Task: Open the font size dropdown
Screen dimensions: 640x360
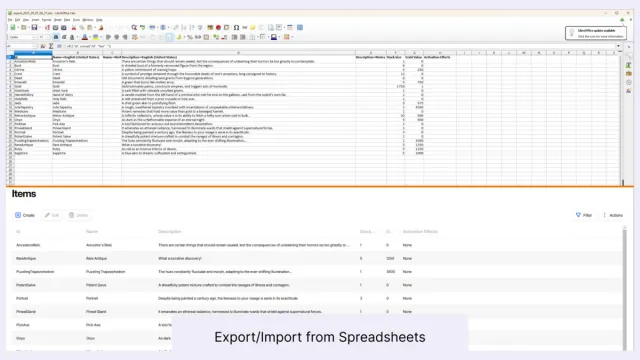Action: pos(47,37)
